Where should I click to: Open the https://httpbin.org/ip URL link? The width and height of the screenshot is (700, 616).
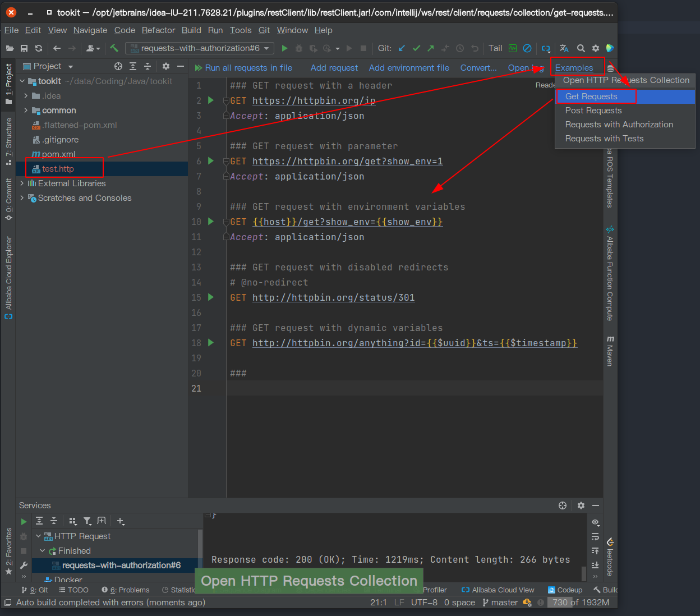tap(314, 100)
